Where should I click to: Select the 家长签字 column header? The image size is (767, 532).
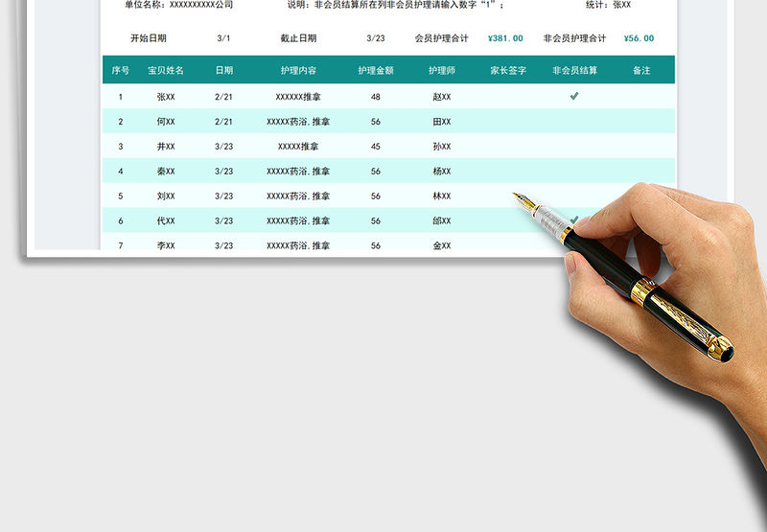pyautogui.click(x=508, y=71)
